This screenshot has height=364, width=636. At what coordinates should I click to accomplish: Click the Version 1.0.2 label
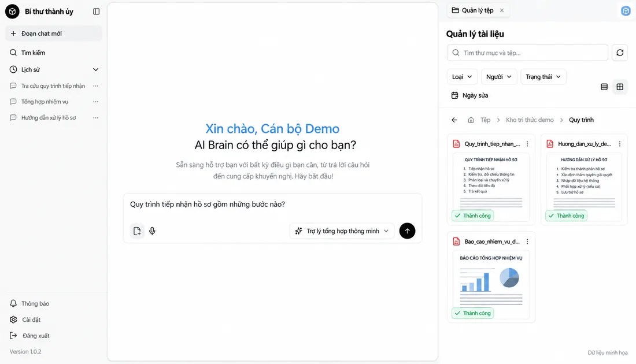[25, 351]
